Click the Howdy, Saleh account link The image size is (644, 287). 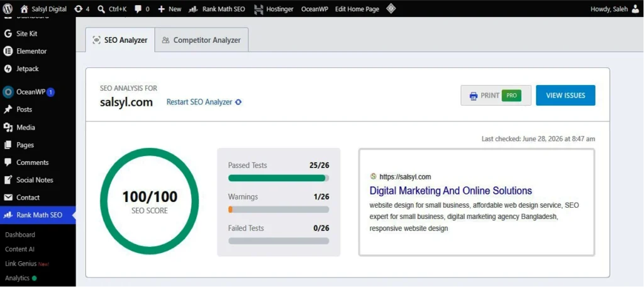609,9
